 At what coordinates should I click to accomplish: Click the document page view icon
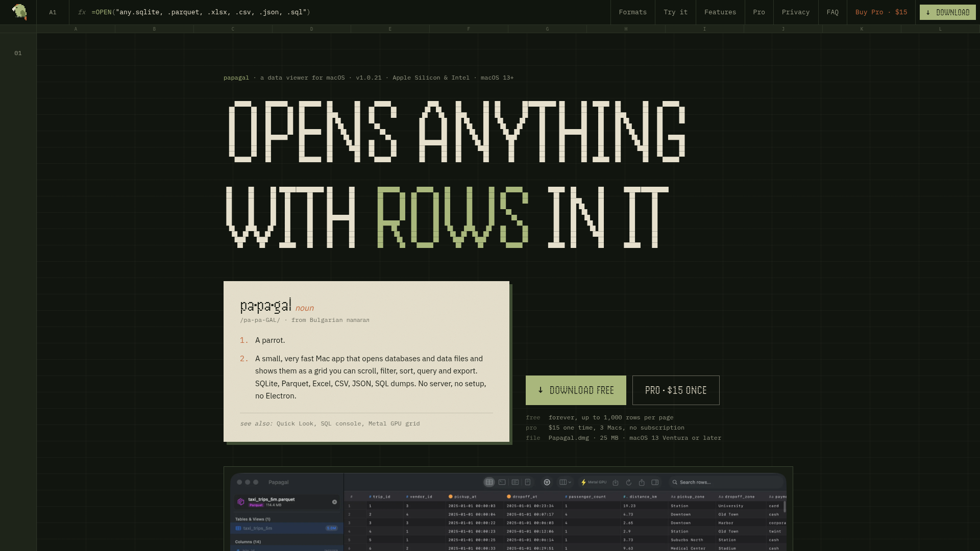click(528, 482)
